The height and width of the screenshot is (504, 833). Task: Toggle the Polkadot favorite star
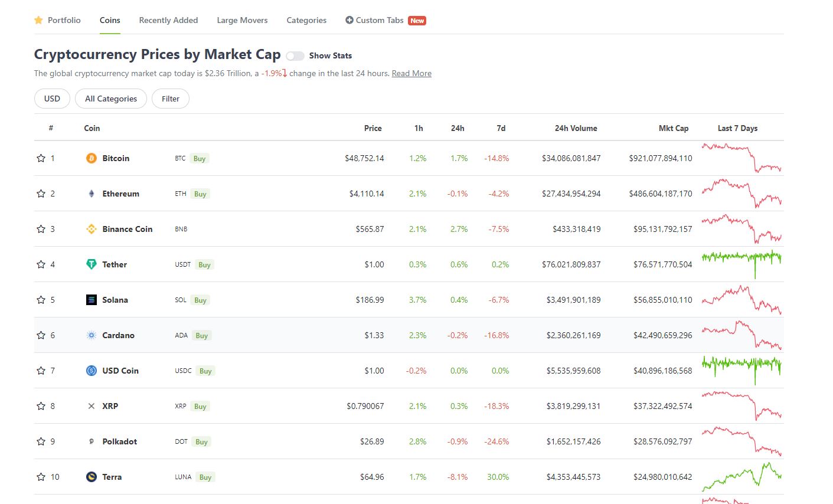41,441
